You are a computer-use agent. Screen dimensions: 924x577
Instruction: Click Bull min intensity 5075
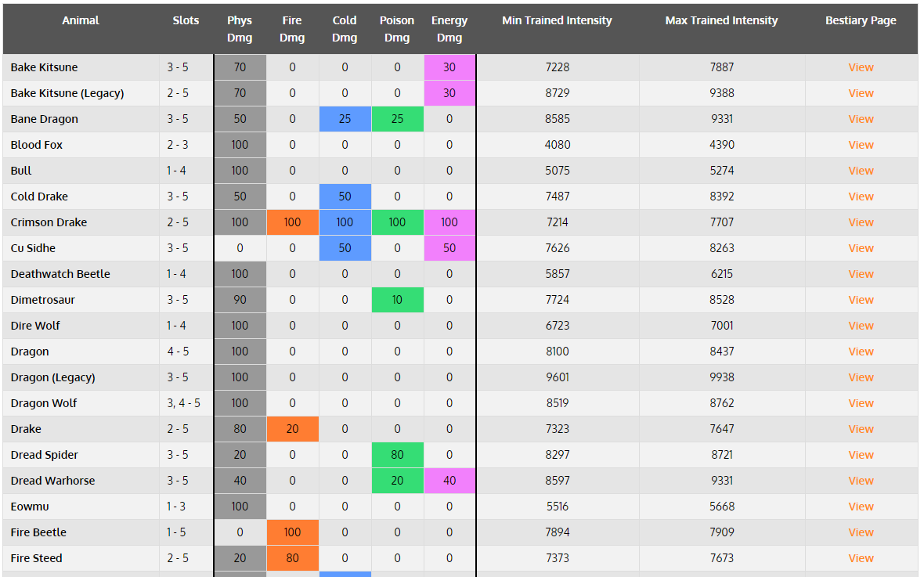tap(557, 171)
